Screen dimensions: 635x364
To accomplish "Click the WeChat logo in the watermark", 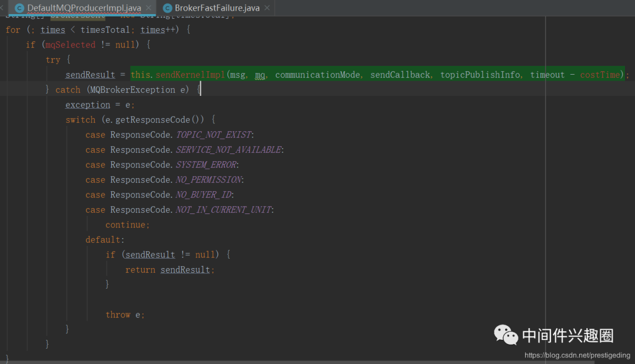I will (506, 336).
